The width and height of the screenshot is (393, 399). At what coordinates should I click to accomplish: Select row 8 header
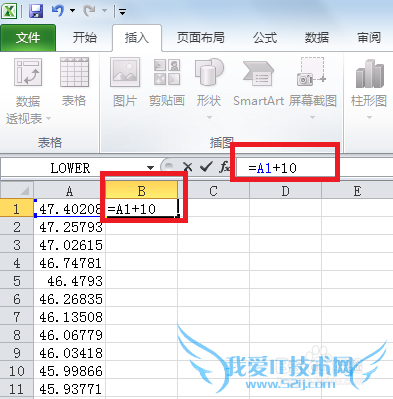(x=17, y=335)
